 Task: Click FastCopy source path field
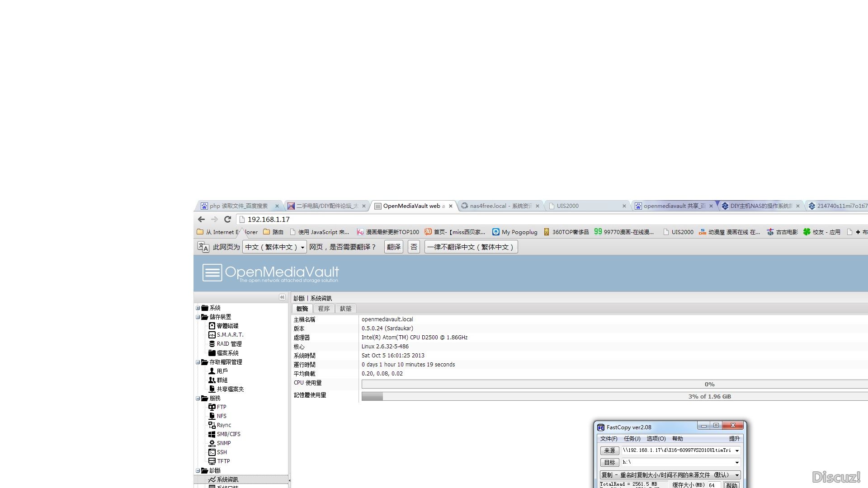click(677, 450)
